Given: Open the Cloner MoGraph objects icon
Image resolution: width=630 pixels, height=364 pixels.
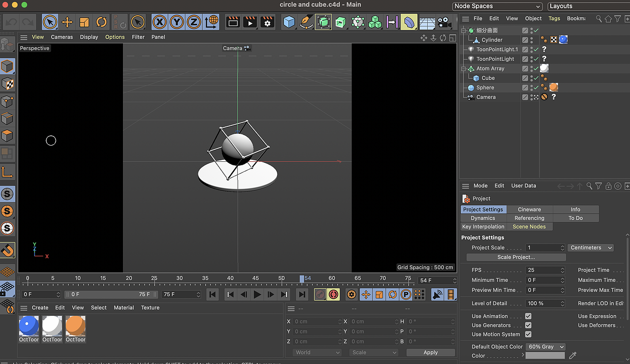Looking at the screenshot, I should pyautogui.click(x=375, y=22).
